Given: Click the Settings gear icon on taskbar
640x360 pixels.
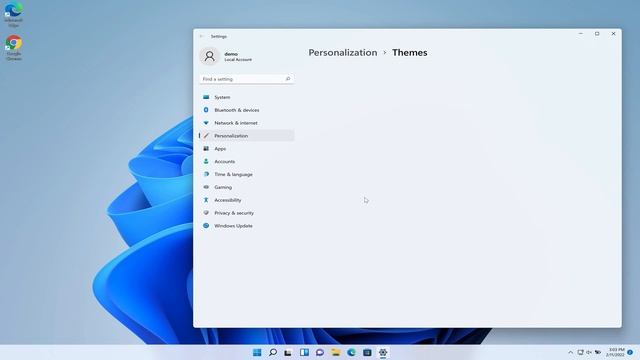Looking at the screenshot, I should click(383, 352).
